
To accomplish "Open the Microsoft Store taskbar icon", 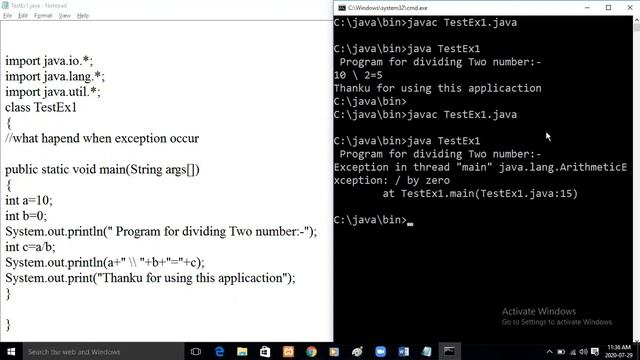I will point(265,351).
